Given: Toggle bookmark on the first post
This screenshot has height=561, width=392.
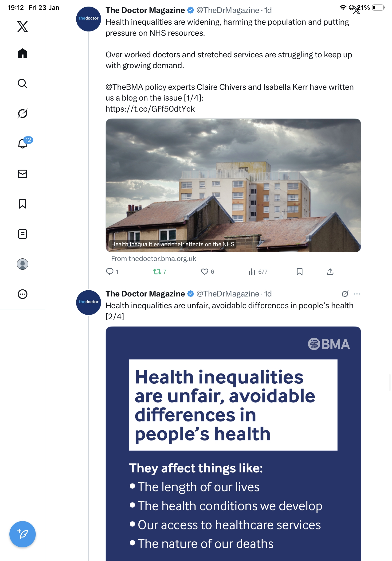Looking at the screenshot, I should tap(299, 272).
